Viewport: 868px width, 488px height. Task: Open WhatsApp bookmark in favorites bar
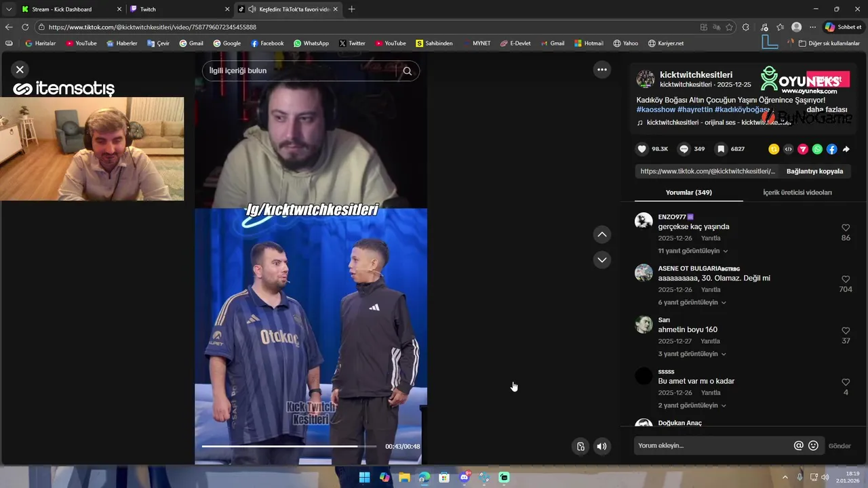click(311, 43)
